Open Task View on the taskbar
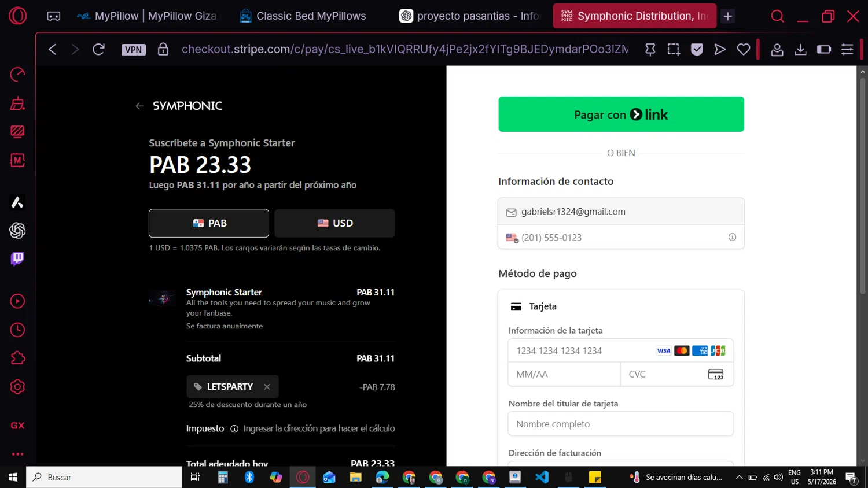 [195, 478]
